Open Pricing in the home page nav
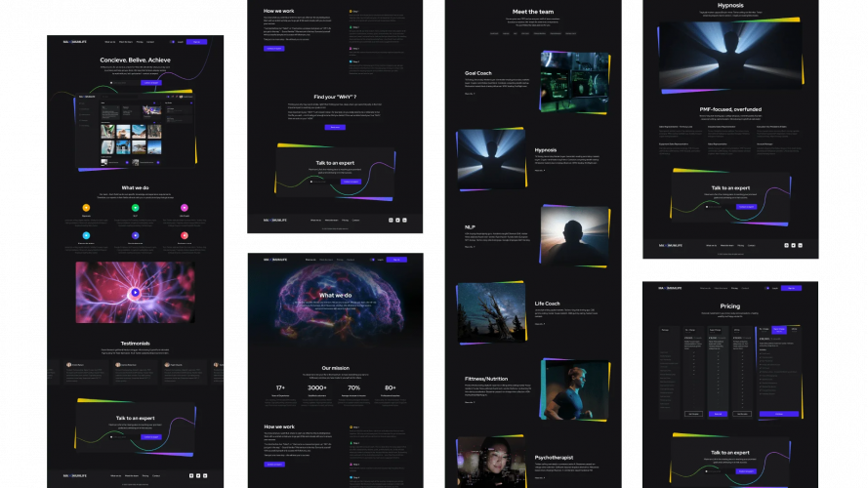Screen dimensions: 868x488 click(140, 42)
